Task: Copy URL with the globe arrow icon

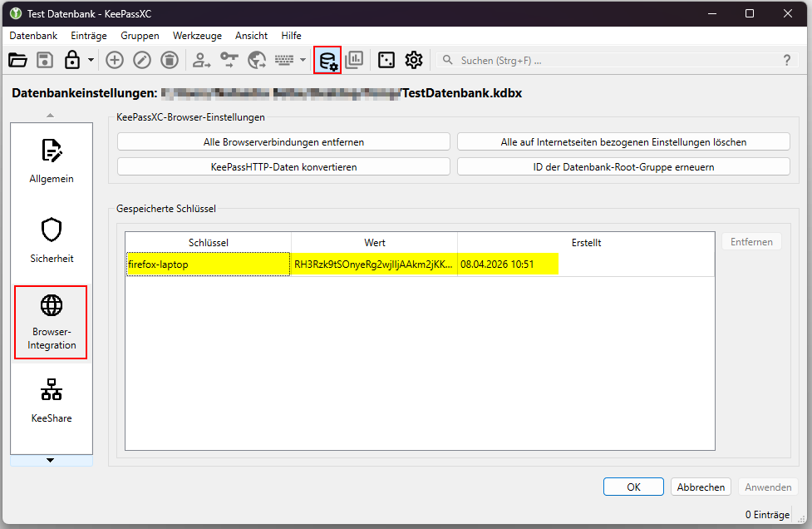Action: (x=257, y=60)
